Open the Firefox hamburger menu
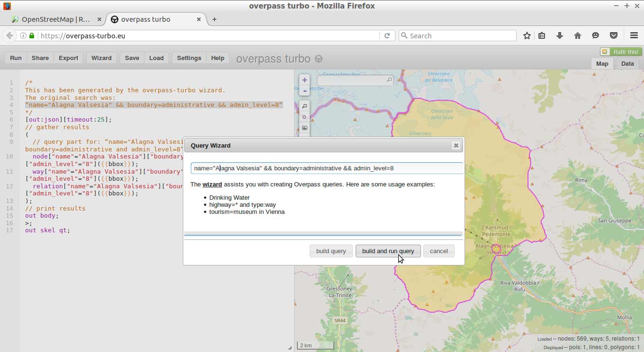Screen dimensions: 644x352 click(634, 35)
